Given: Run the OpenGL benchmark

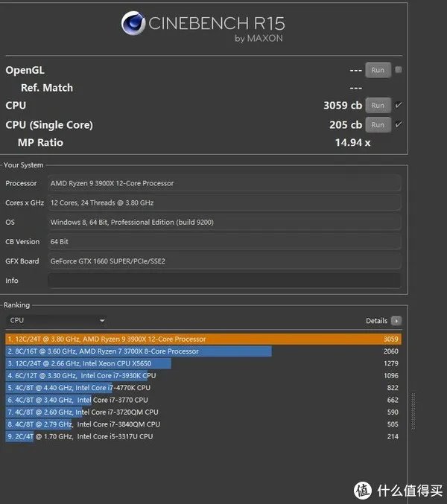Looking at the screenshot, I should (378, 70).
